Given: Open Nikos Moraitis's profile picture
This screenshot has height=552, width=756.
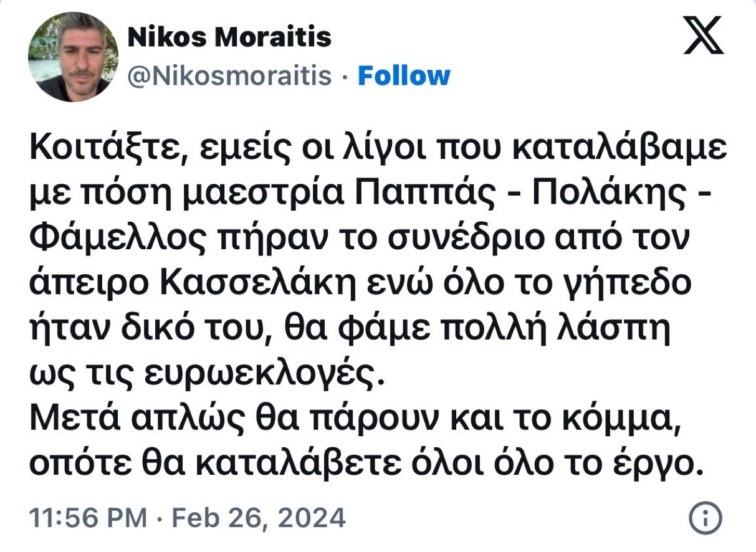Looking at the screenshot, I should [x=73, y=57].
